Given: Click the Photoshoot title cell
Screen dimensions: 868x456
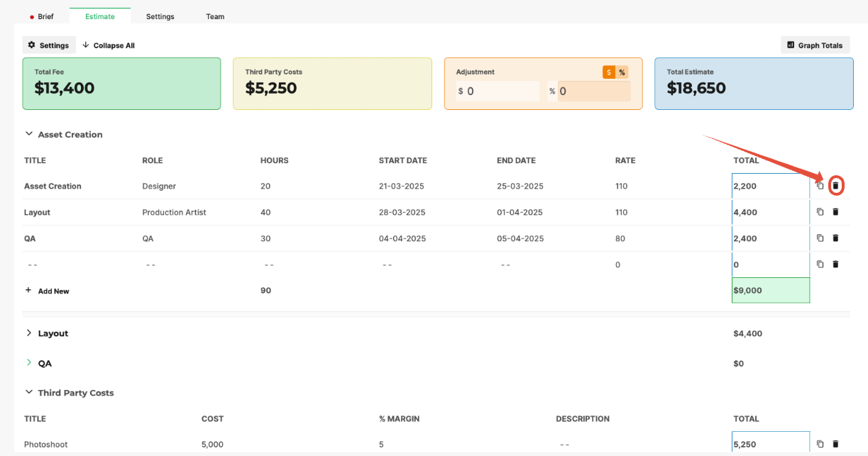Looking at the screenshot, I should click(46, 444).
